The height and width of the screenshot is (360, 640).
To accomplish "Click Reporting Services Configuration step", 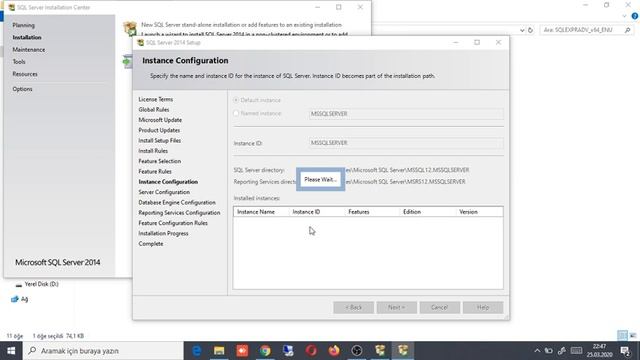I will pyautogui.click(x=179, y=213).
